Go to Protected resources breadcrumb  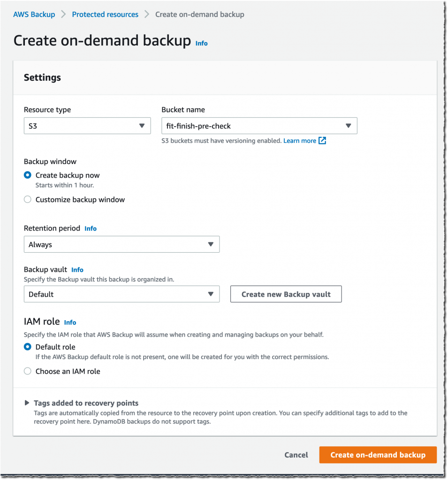coord(105,14)
